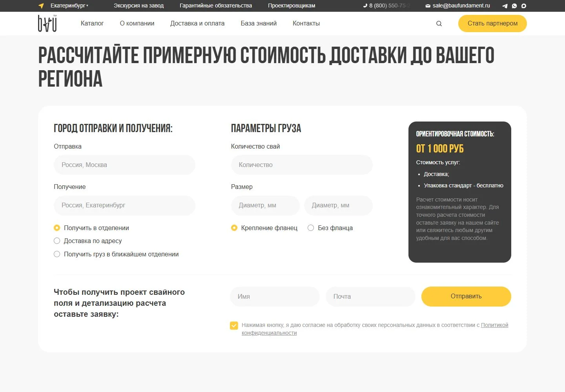Focus the Отправка city input field
The height and width of the screenshot is (392, 565).
124,165
